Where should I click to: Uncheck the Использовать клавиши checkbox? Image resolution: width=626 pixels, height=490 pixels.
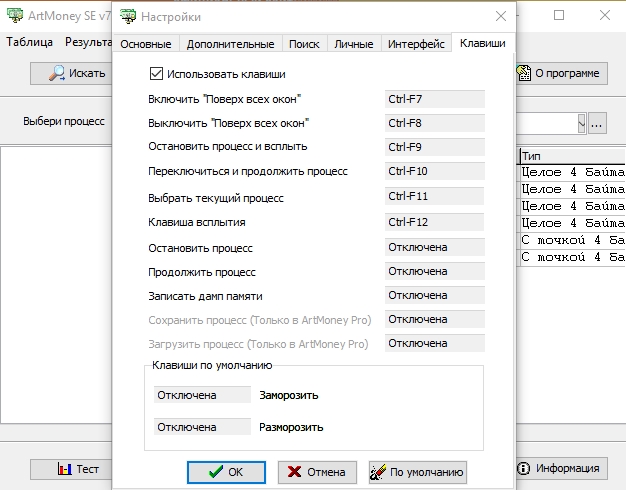[x=156, y=74]
